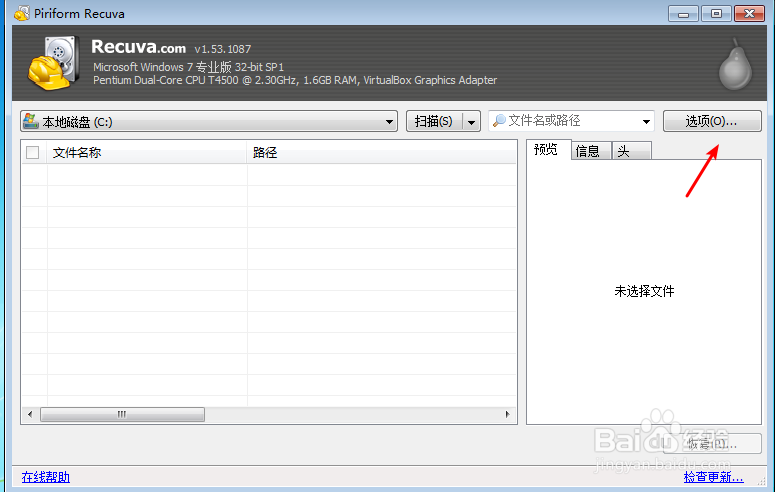This screenshot has width=775, height=492.
Task: Tick the select-all checkbox in file list header
Action: point(33,152)
